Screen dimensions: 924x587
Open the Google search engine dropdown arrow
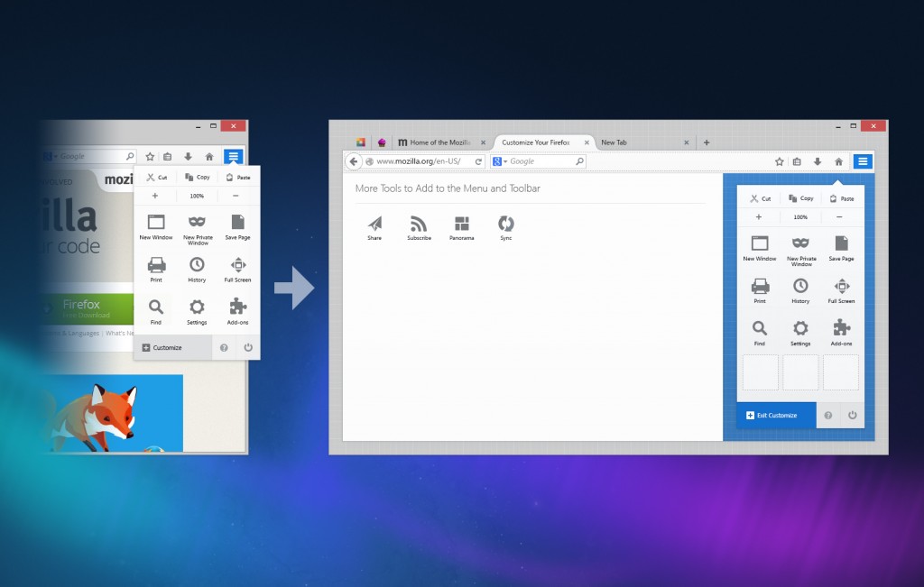click(505, 161)
